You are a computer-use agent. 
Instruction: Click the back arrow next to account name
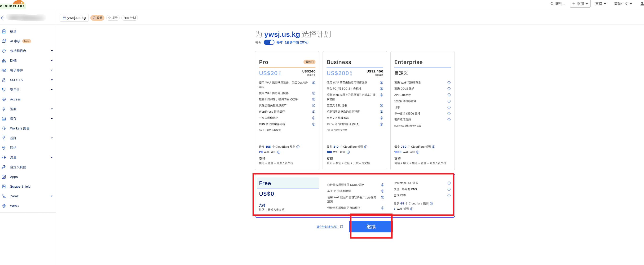(3, 18)
